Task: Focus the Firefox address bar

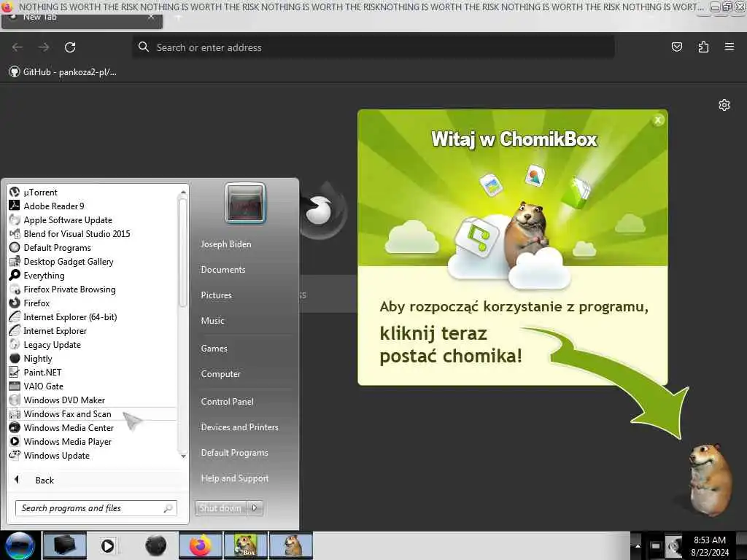Action: click(x=373, y=47)
